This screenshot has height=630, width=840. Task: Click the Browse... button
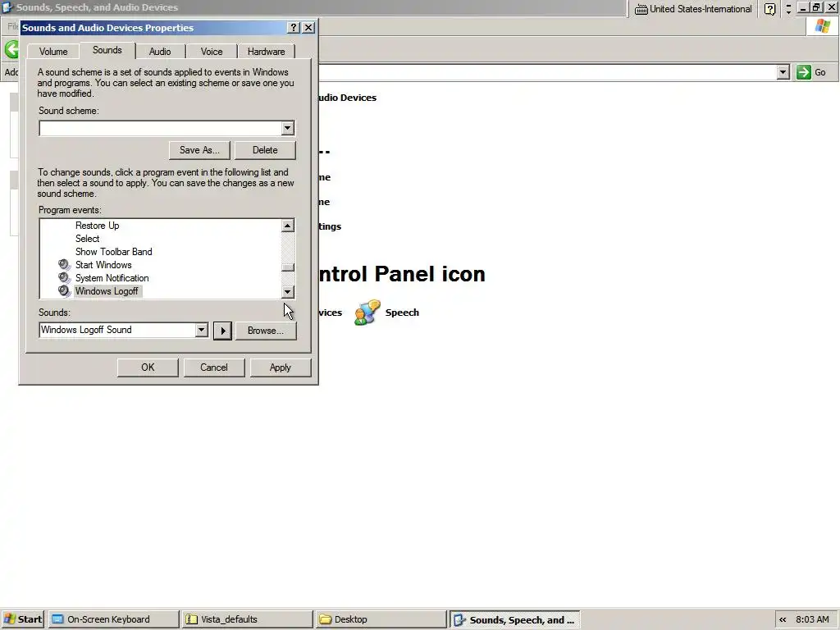(266, 331)
